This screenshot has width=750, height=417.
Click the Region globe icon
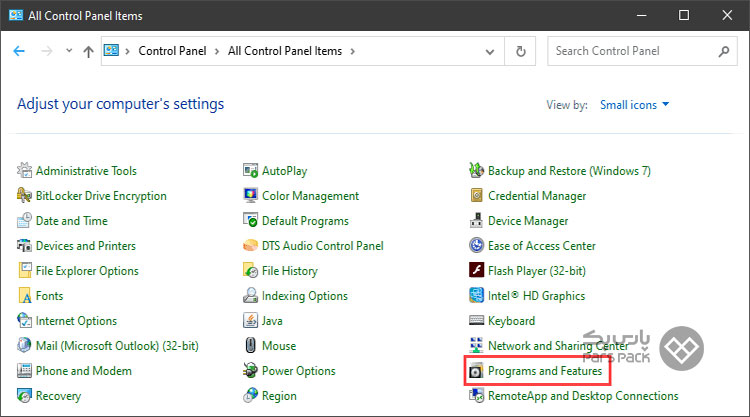click(251, 395)
